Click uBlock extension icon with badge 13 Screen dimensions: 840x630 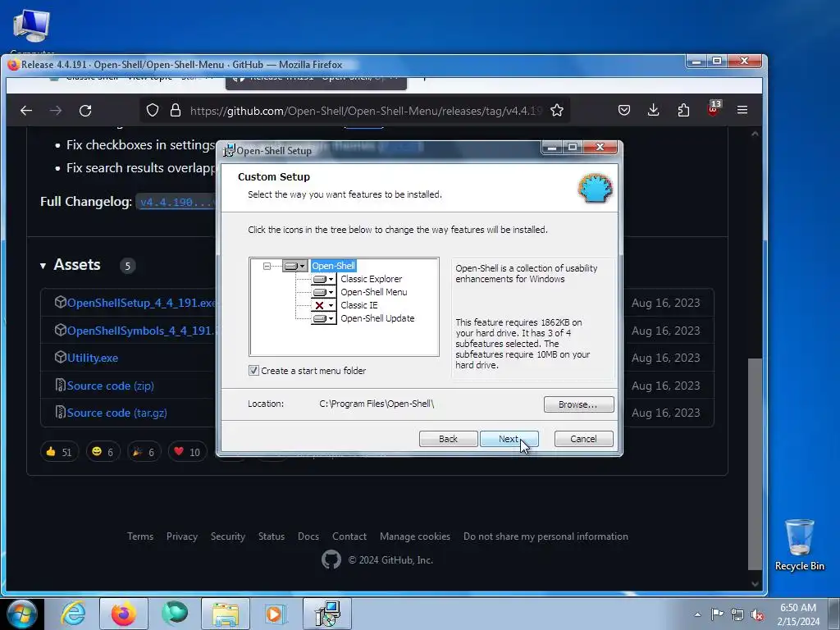[x=713, y=109]
